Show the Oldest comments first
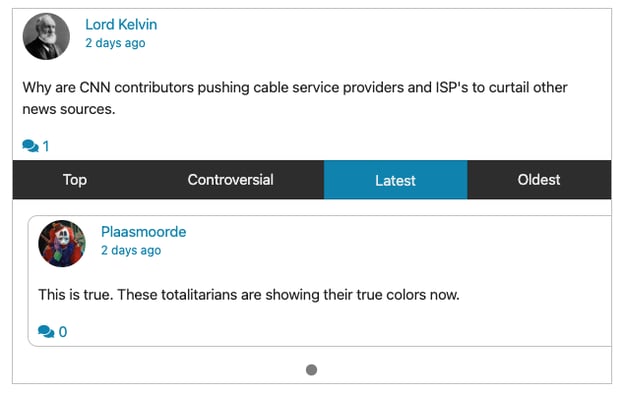Screen dimensions: 624x393 point(539,180)
